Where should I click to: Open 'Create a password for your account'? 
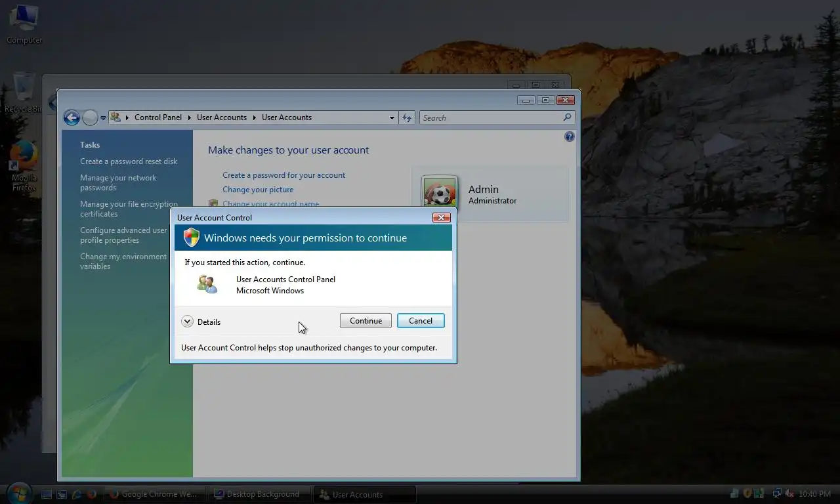[x=284, y=175]
